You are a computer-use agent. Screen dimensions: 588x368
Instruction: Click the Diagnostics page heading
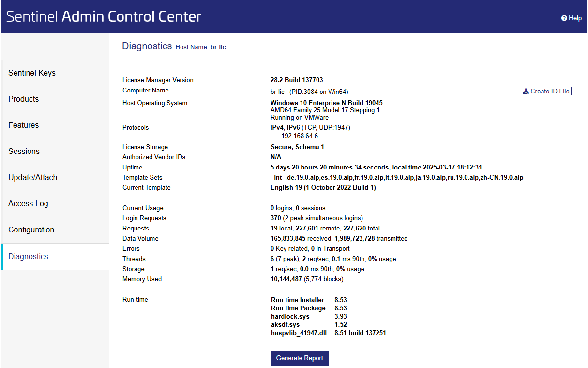pyautogui.click(x=147, y=46)
